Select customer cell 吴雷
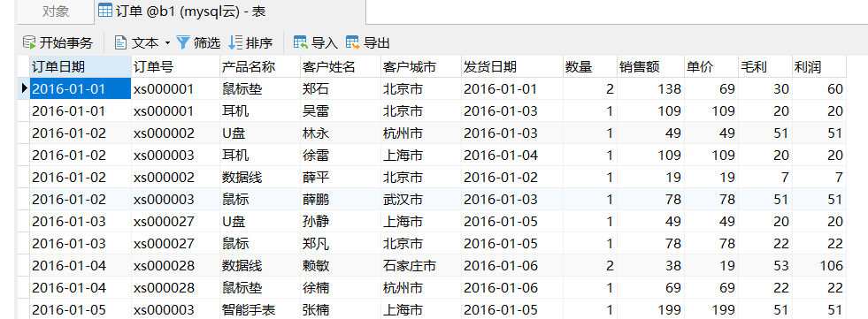The width and height of the screenshot is (868, 319). coord(341,111)
